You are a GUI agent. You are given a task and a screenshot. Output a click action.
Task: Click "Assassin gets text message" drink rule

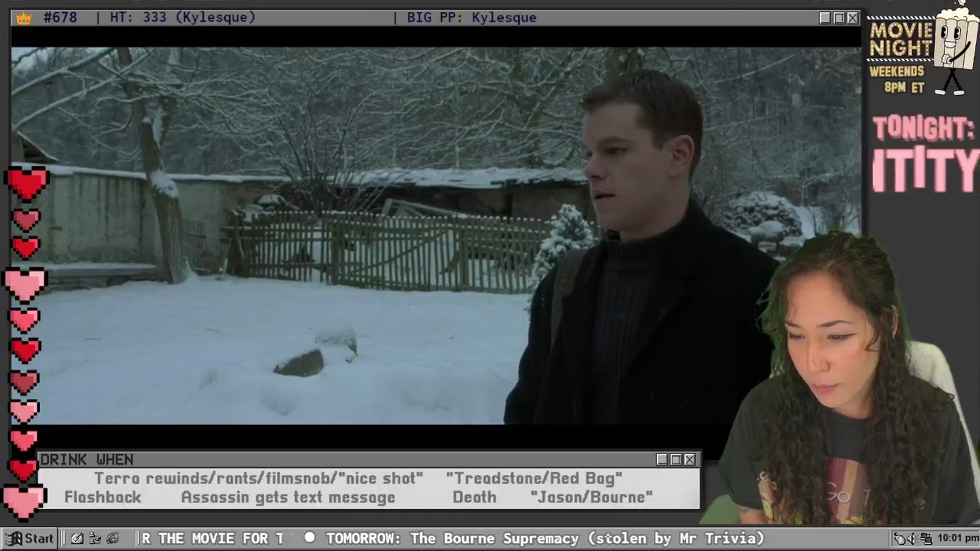(x=288, y=497)
